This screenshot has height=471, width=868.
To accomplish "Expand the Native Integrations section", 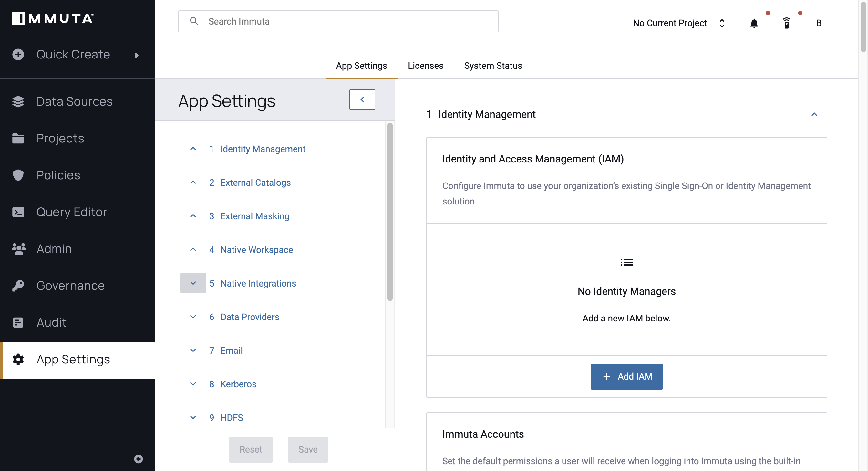I will pyautogui.click(x=193, y=282).
